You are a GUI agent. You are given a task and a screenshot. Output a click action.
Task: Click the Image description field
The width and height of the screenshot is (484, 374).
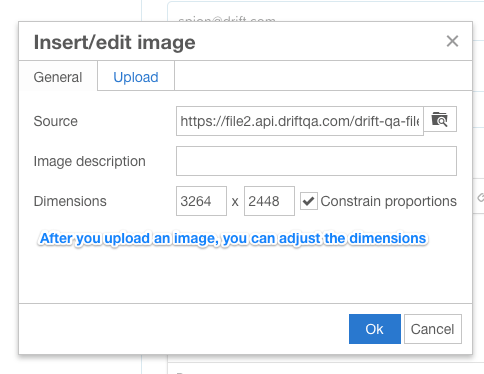tap(316, 161)
